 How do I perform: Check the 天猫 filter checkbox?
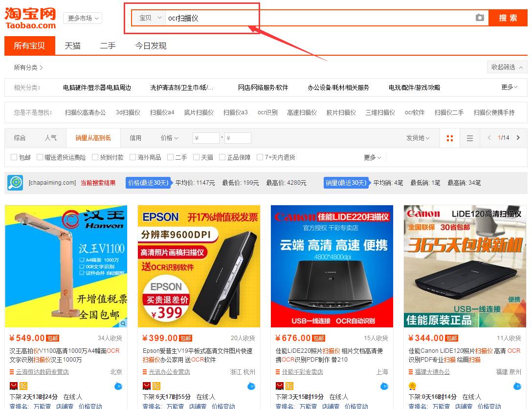tap(196, 157)
